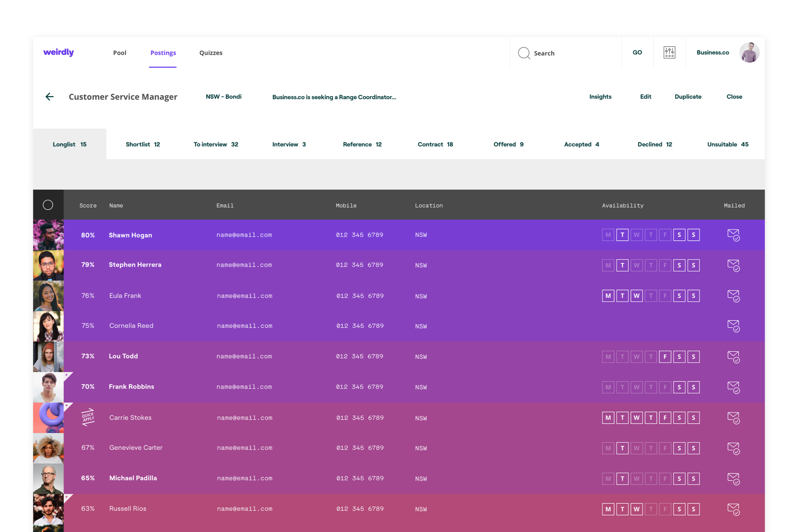Screen dimensions: 798x532
Task: Click the back arrow beside Customer Service Manager
Action: (x=50, y=97)
